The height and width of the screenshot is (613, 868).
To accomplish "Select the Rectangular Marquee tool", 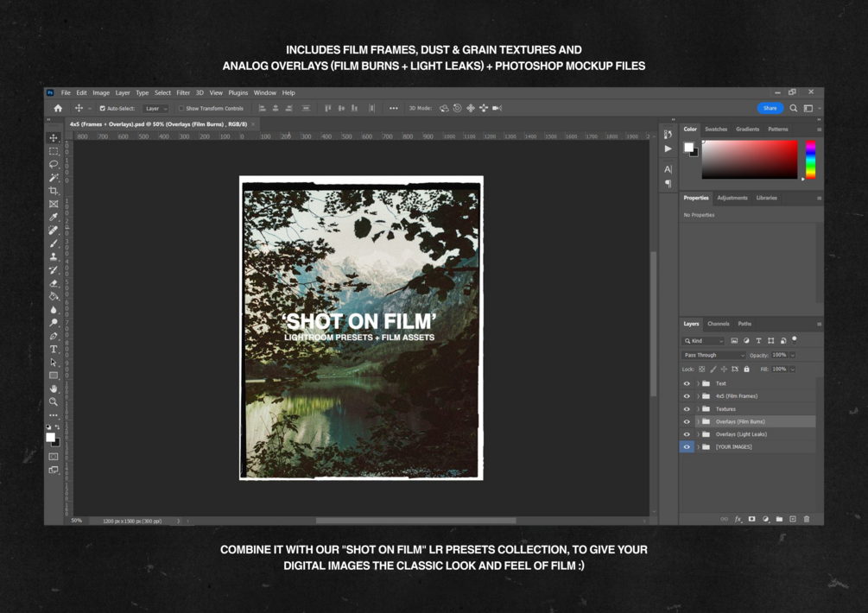I will (54, 151).
